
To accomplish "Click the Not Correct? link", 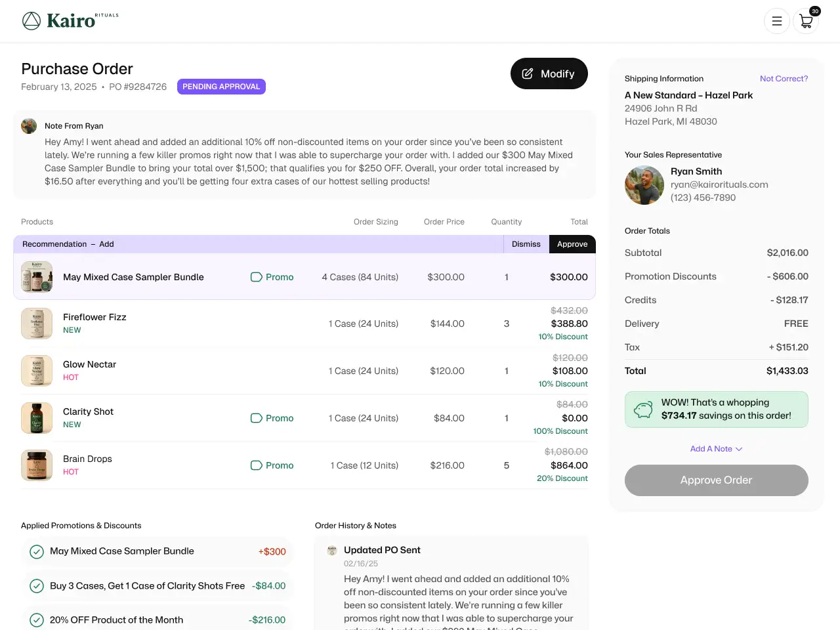I will coord(784,79).
